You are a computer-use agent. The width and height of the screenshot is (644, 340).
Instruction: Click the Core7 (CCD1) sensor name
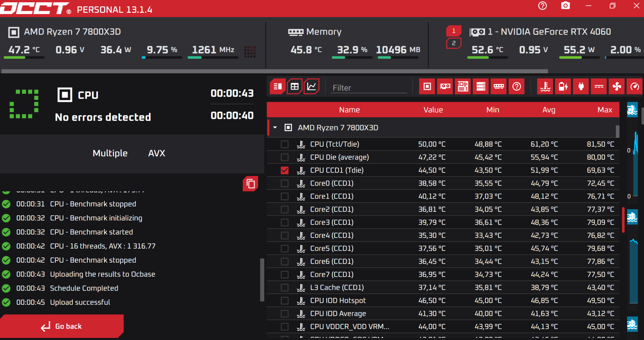(x=332, y=274)
